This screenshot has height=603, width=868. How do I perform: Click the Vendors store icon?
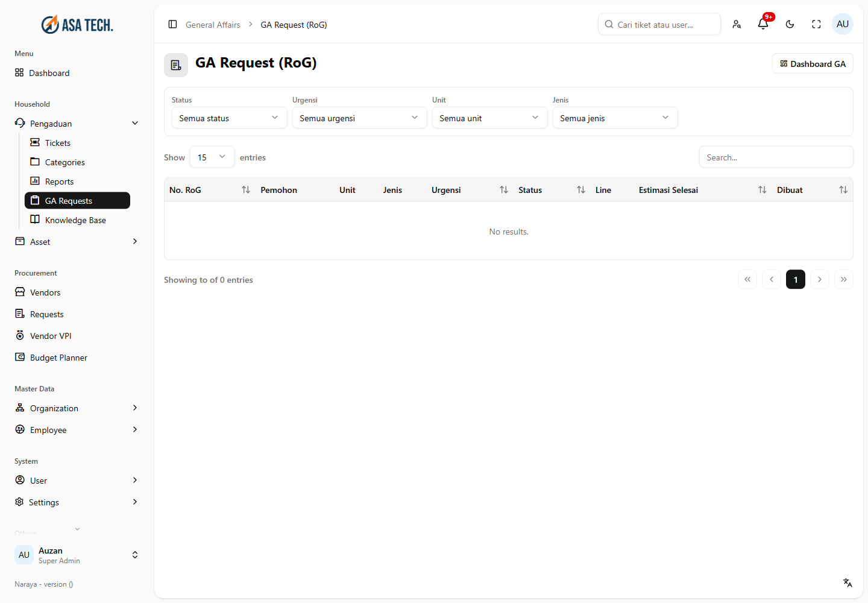tap(20, 292)
